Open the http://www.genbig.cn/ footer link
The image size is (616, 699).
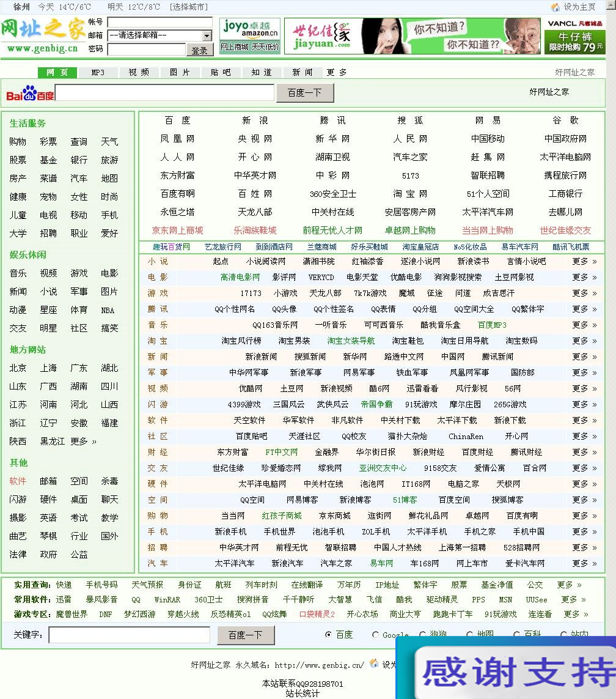320,665
